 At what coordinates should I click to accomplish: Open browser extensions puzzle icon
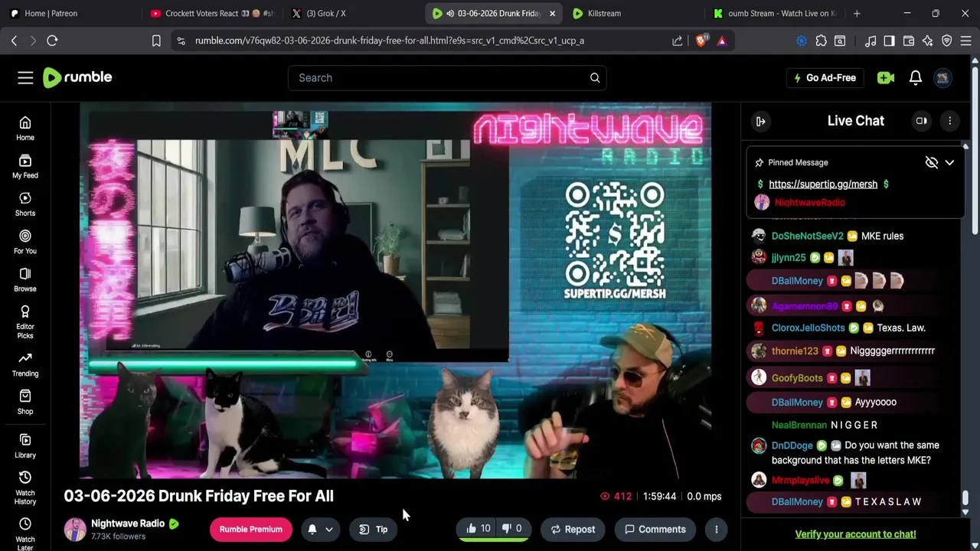822,41
